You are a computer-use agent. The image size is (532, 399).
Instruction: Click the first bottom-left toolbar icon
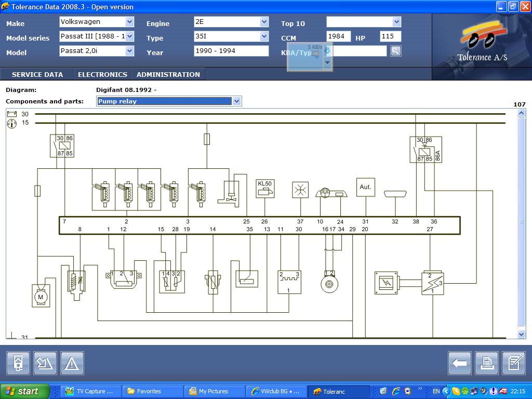(x=18, y=363)
